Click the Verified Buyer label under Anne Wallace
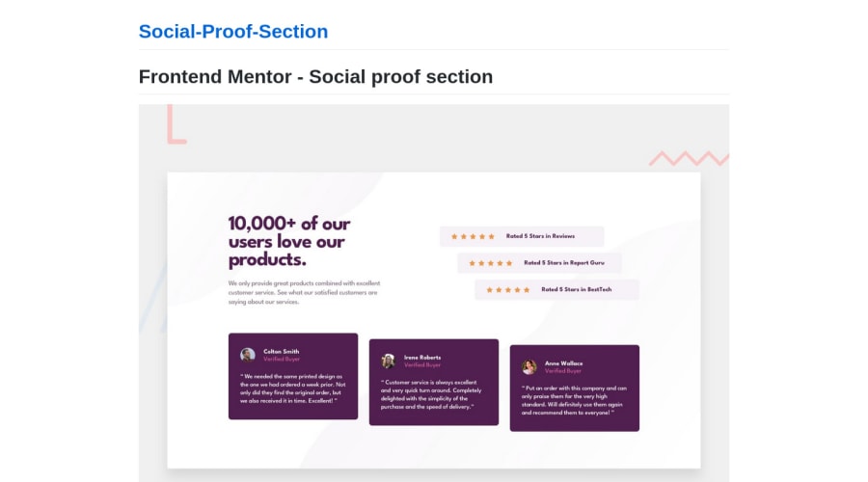 [x=563, y=371]
